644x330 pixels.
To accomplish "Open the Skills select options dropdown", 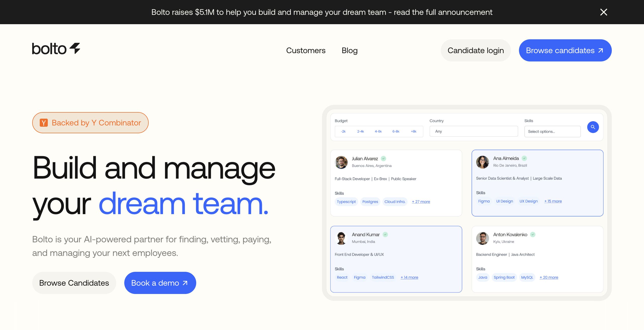I will 552,131.
